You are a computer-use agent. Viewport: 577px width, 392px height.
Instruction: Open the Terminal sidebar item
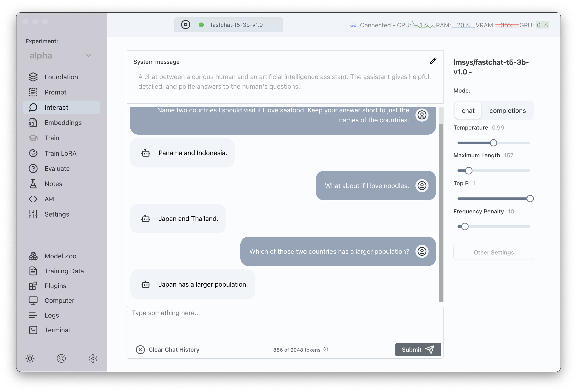tap(57, 330)
